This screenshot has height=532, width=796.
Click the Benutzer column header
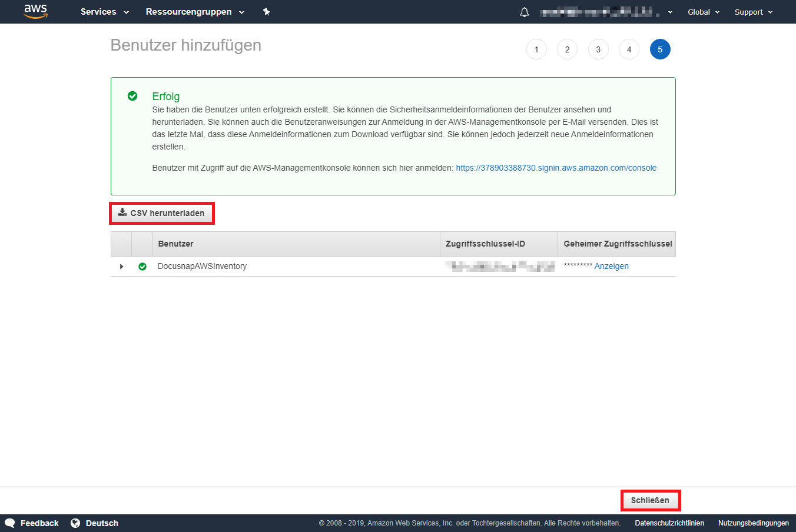[296, 244]
